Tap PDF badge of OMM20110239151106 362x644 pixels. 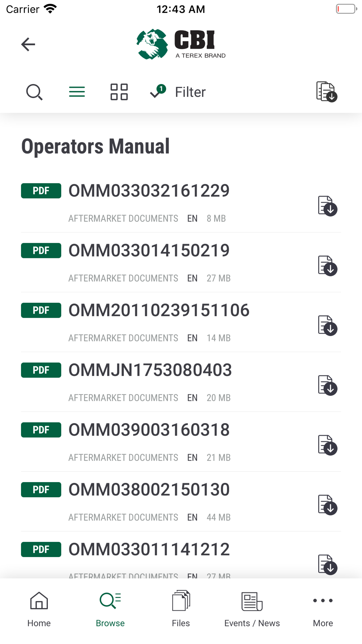41,310
